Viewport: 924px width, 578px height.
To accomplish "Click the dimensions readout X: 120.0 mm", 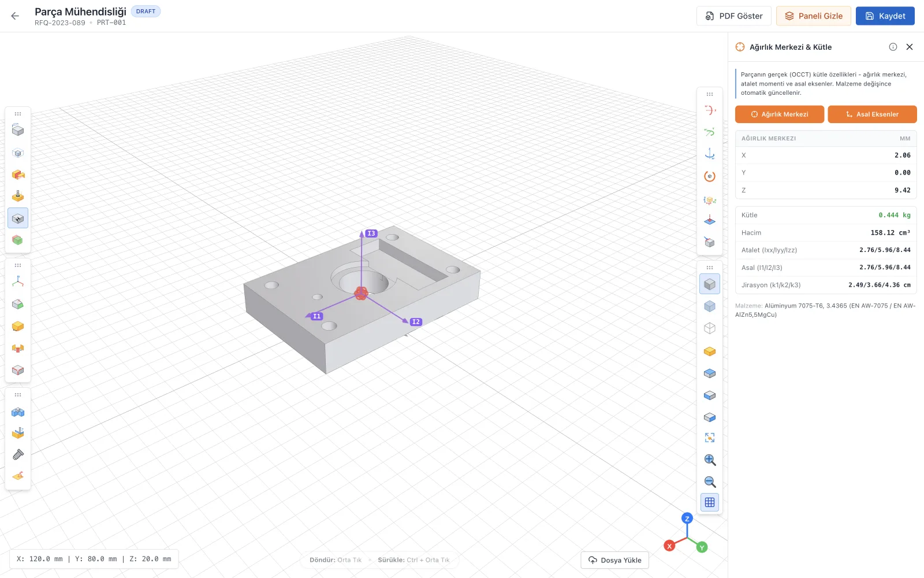I will click(x=40, y=559).
